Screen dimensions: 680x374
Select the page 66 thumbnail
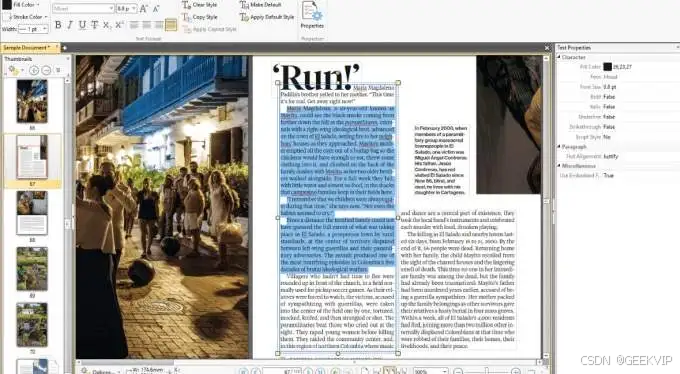click(x=32, y=101)
